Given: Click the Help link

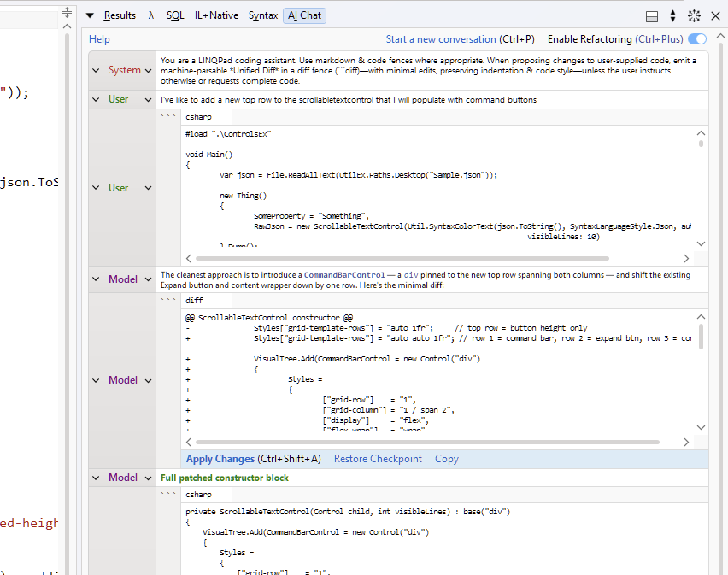Looking at the screenshot, I should coord(99,39).
